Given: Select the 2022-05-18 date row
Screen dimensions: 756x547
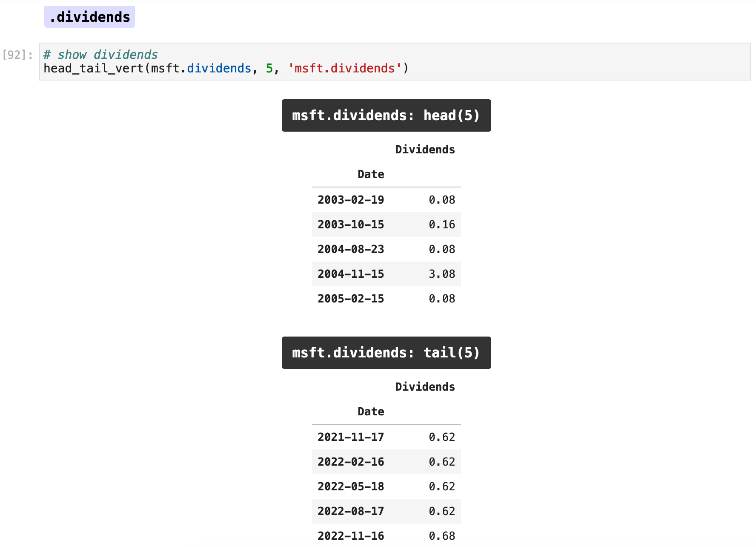Looking at the screenshot, I should [x=386, y=487].
